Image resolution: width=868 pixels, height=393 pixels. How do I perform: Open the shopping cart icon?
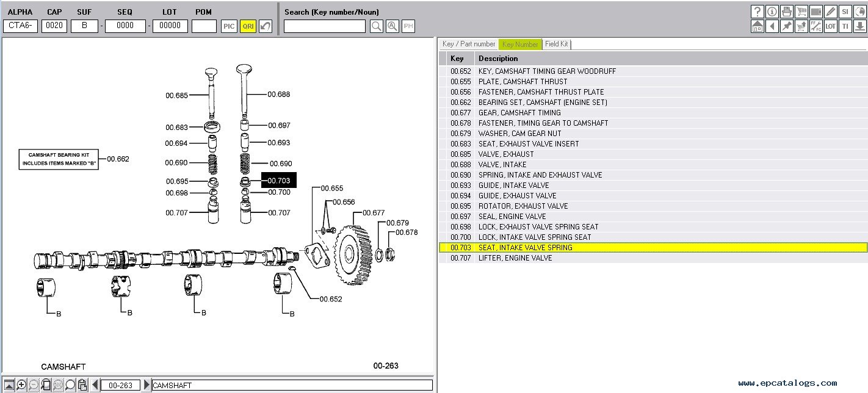coord(801,12)
